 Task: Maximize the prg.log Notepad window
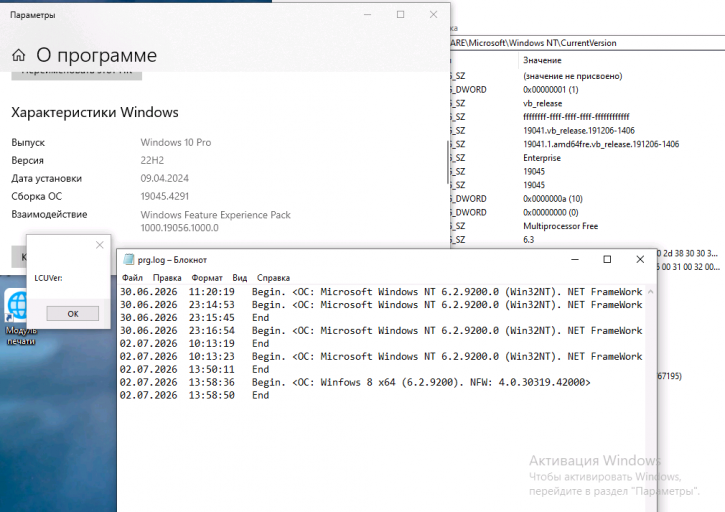coord(607,259)
